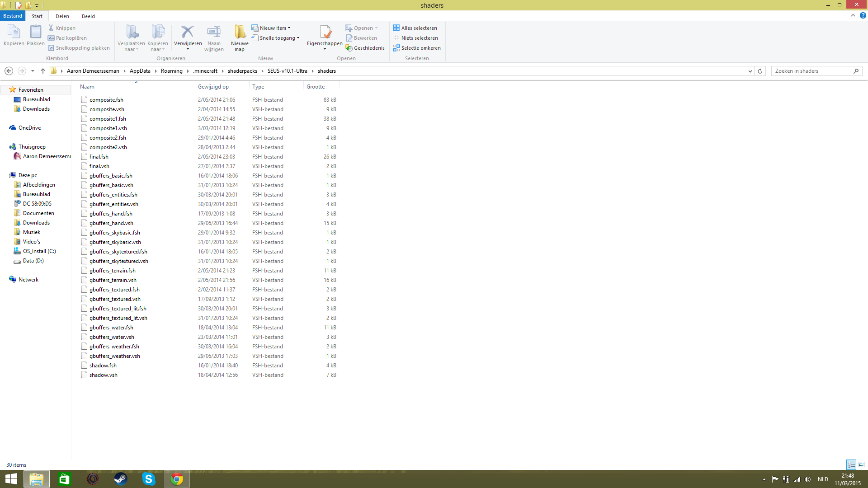Sort by Gewijzigd op column
This screenshot has height=488, width=868.
click(x=222, y=87)
